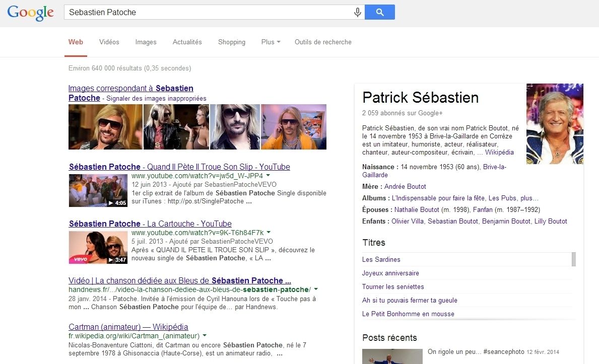Open recent post photo thumbnail
Image resolution: width=599 pixels, height=364 pixels.
point(392,356)
